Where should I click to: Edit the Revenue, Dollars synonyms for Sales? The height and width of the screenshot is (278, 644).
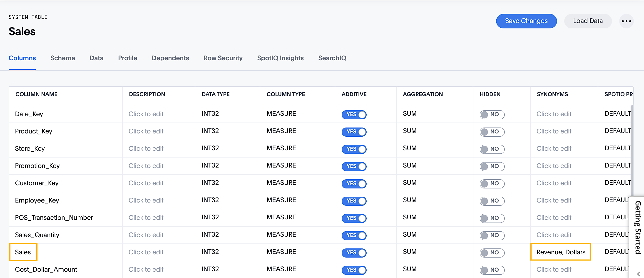(561, 252)
